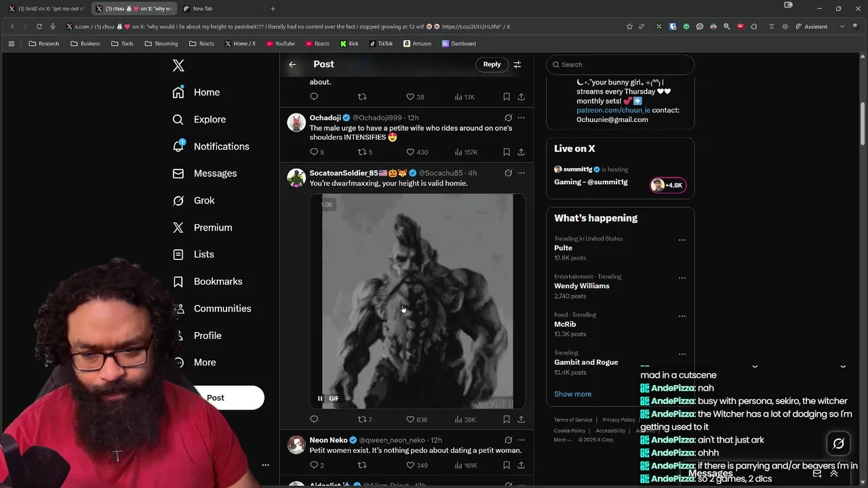This screenshot has height=488, width=868.
Task: Open more options for Wendy Williams trend
Action: click(x=682, y=278)
